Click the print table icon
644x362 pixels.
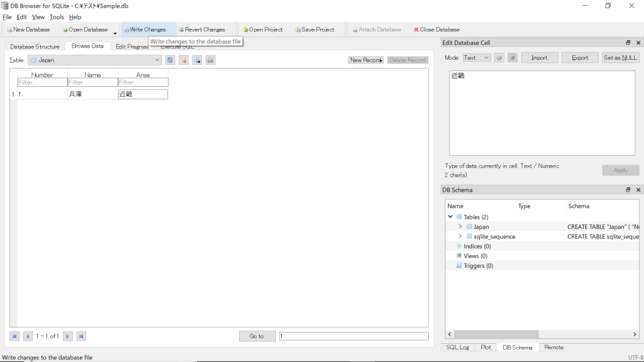[210, 60]
